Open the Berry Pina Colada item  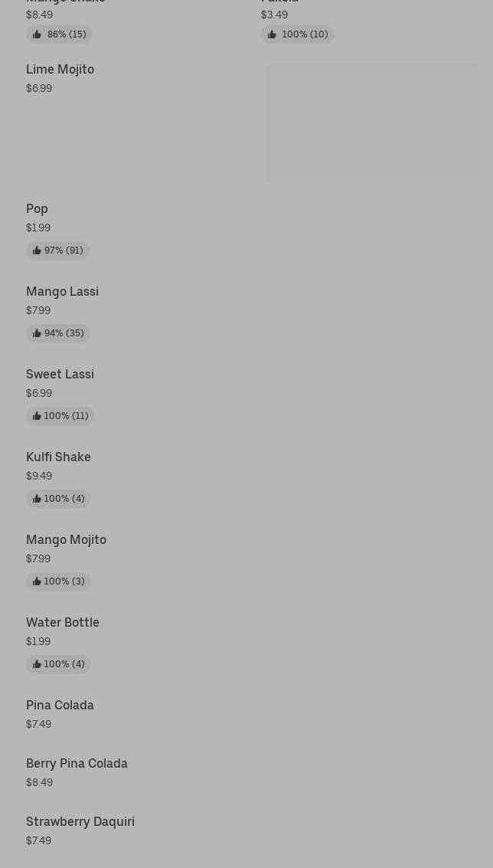click(x=77, y=763)
